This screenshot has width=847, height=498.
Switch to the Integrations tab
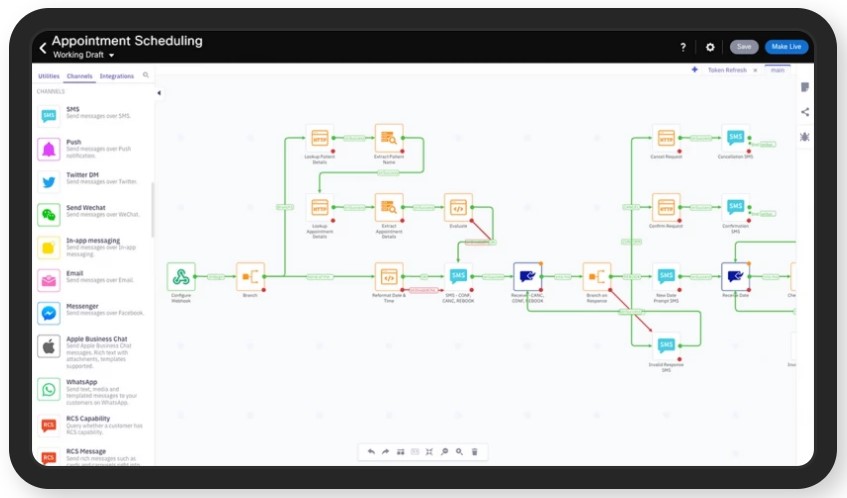pos(117,76)
